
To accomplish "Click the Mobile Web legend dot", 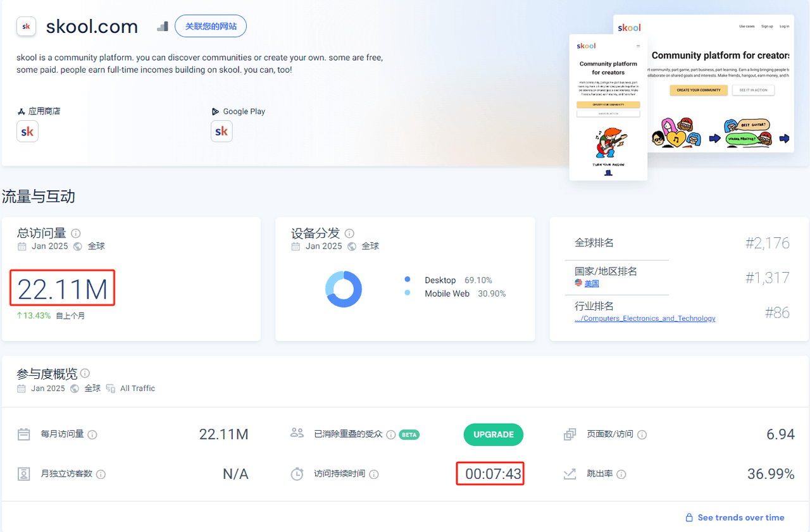I will coord(408,293).
